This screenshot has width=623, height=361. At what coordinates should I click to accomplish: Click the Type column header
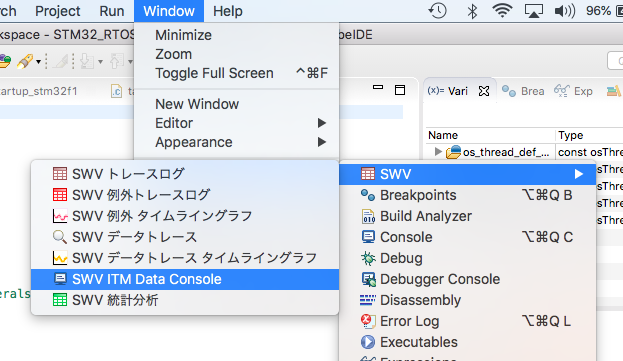571,135
